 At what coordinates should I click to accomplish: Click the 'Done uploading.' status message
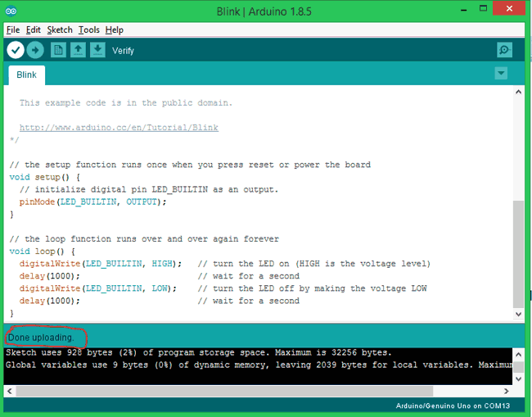pyautogui.click(x=41, y=338)
